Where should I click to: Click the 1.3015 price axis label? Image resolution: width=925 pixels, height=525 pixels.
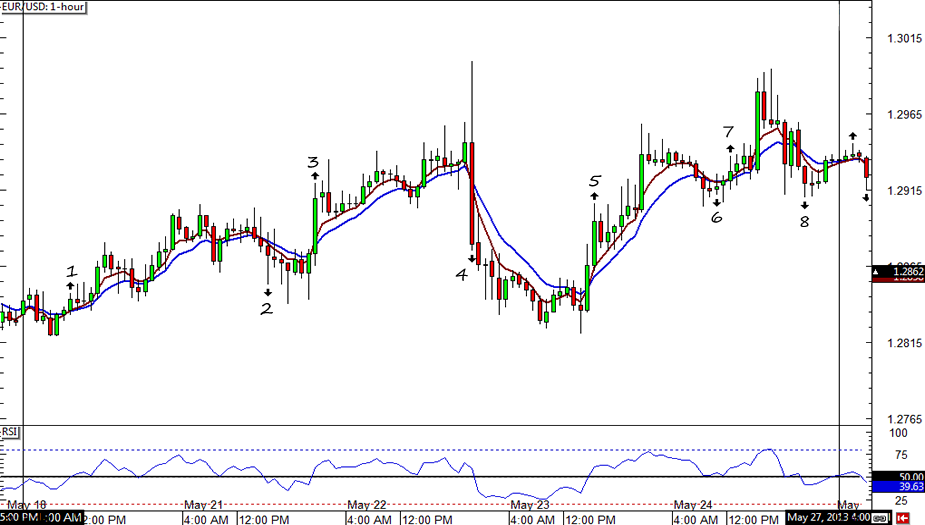click(904, 38)
